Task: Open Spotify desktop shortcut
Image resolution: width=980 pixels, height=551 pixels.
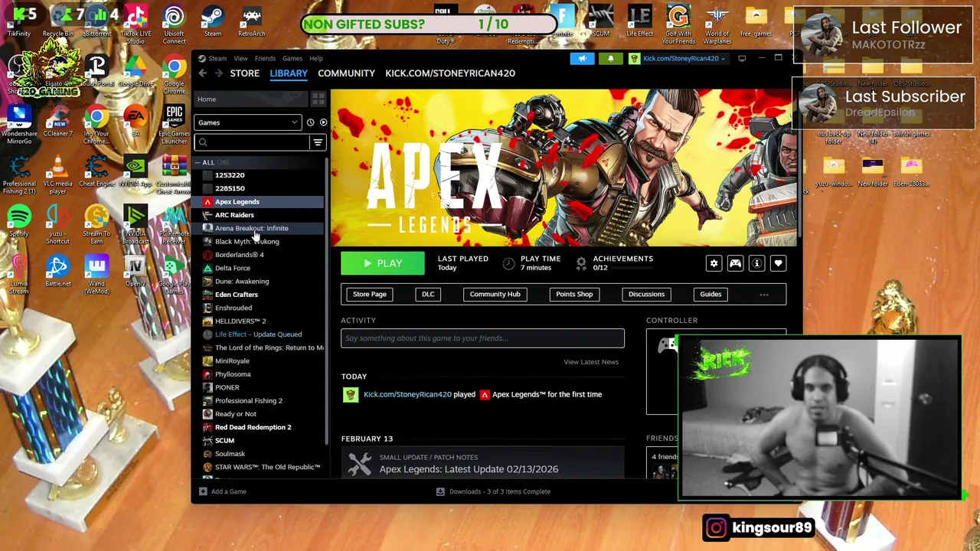Action: (x=19, y=220)
